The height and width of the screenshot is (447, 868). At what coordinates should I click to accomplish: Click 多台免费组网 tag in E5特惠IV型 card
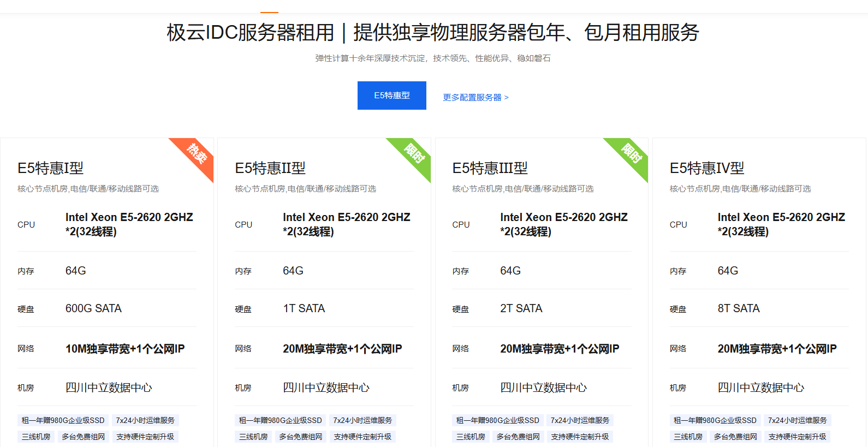coord(735,437)
